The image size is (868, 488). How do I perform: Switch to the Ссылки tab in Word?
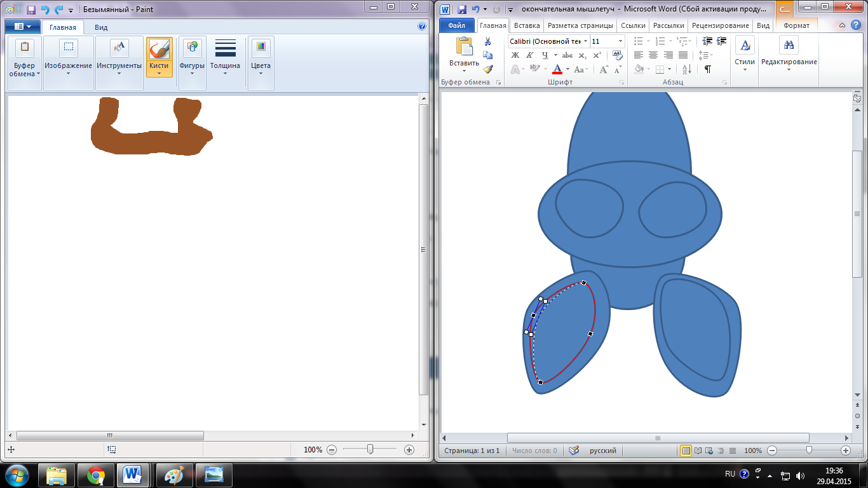click(633, 25)
